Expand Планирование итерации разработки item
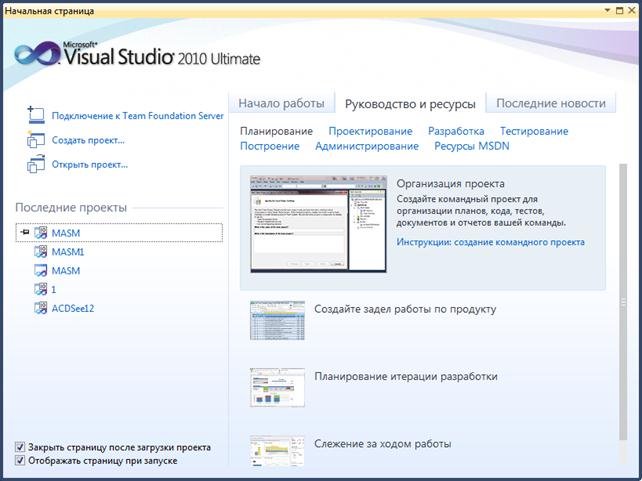 pyautogui.click(x=406, y=376)
